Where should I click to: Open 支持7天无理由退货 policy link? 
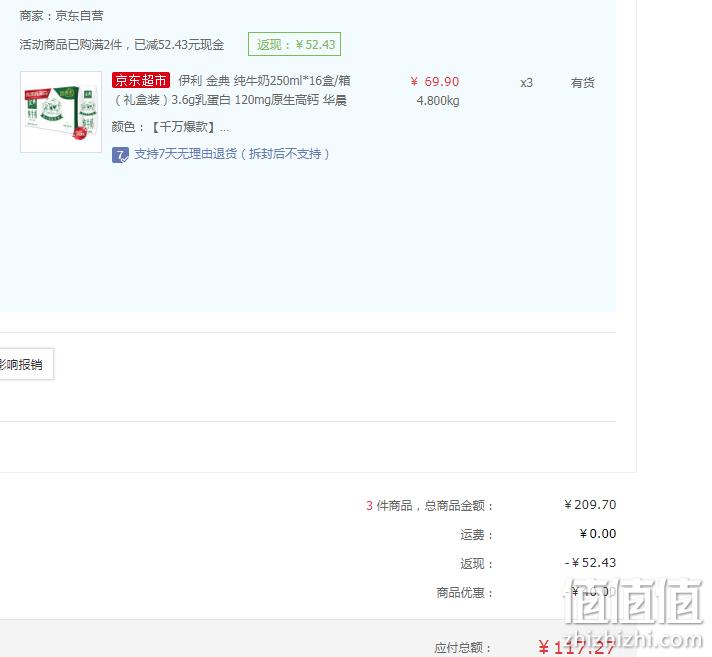click(x=232, y=154)
